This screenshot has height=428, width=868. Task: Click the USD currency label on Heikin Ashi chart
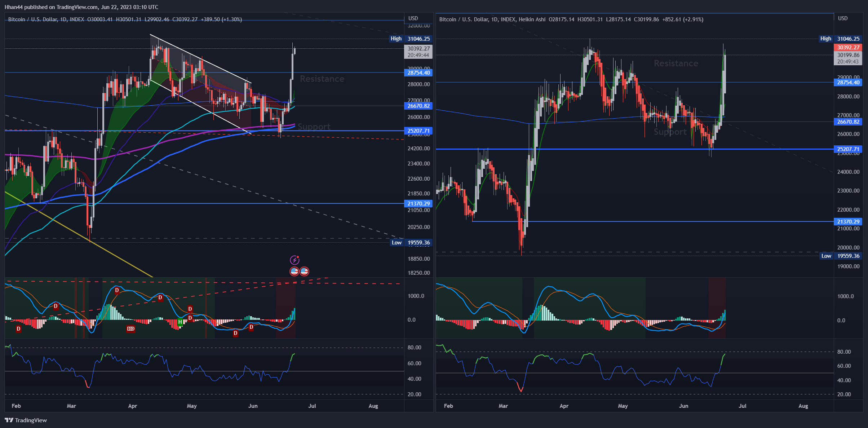point(842,18)
